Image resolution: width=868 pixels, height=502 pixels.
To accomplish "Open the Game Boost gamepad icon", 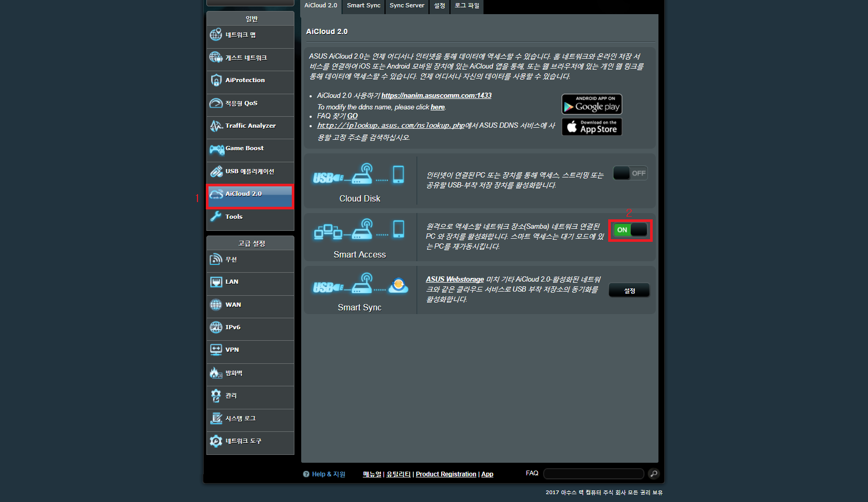I will coord(216,149).
